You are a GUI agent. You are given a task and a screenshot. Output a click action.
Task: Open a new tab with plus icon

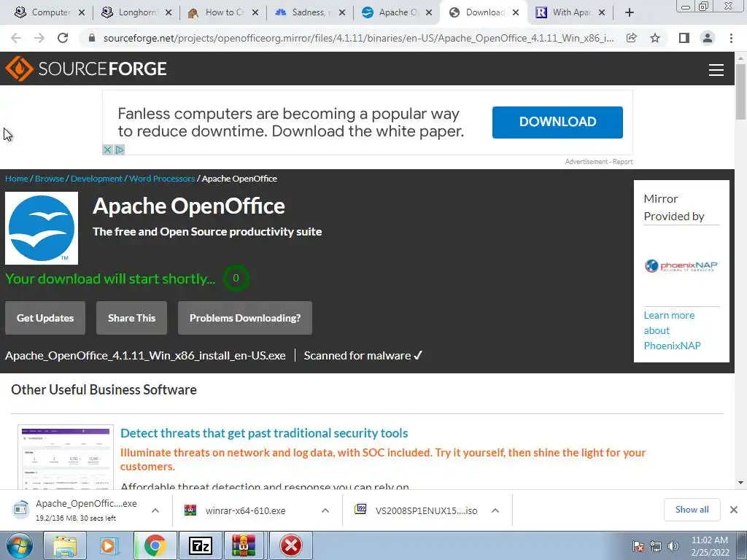pyautogui.click(x=630, y=13)
